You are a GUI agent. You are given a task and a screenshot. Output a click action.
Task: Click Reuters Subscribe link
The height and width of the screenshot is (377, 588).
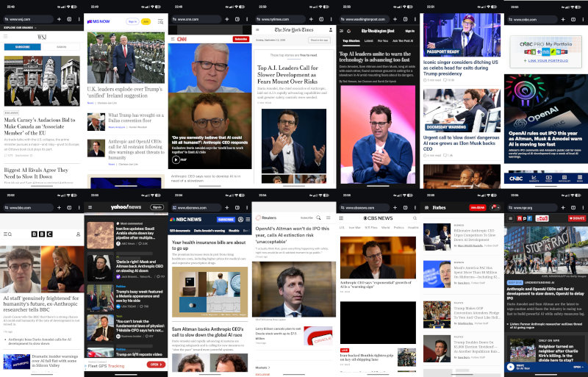pos(306,218)
